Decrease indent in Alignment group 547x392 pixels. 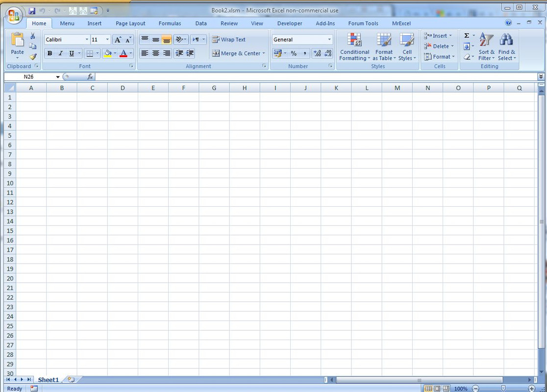click(x=179, y=53)
